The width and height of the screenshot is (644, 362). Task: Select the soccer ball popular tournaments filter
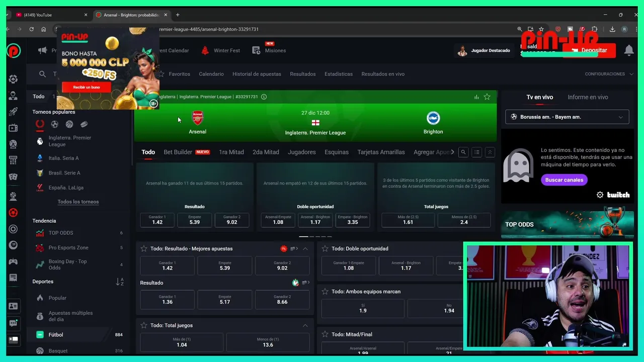tap(54, 124)
